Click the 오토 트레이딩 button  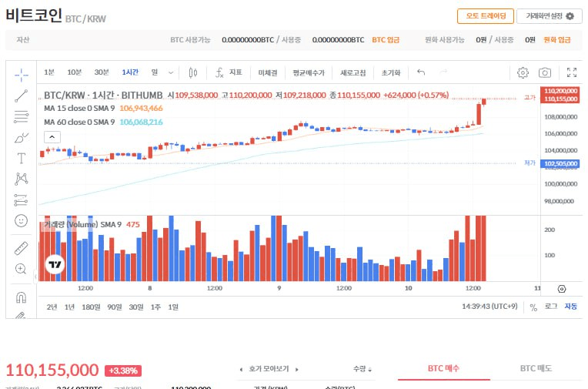(486, 16)
